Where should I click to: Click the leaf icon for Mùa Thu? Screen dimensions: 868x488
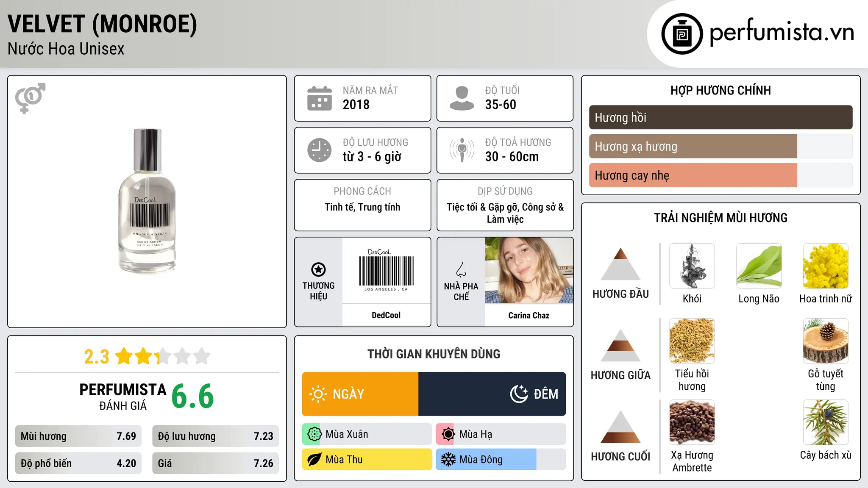pyautogui.click(x=314, y=460)
